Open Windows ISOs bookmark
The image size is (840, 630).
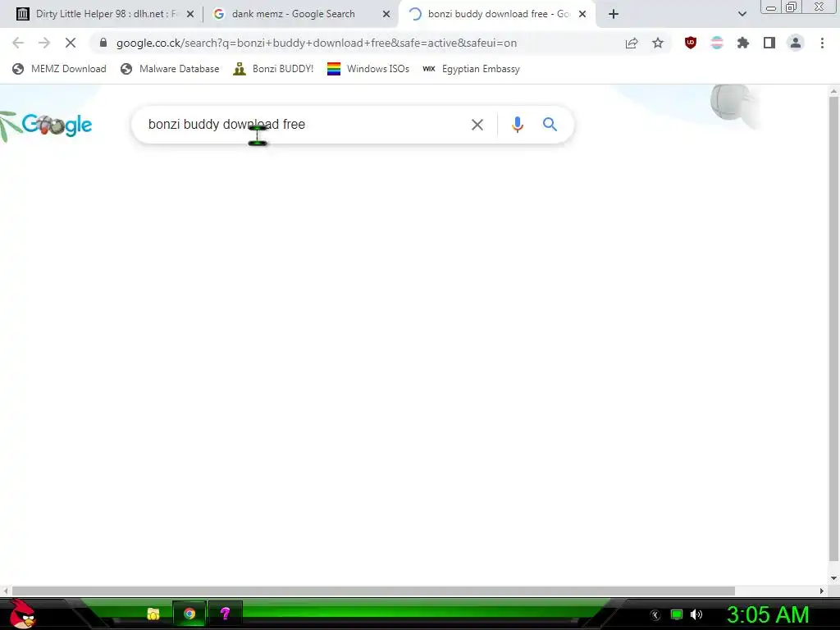[368, 69]
